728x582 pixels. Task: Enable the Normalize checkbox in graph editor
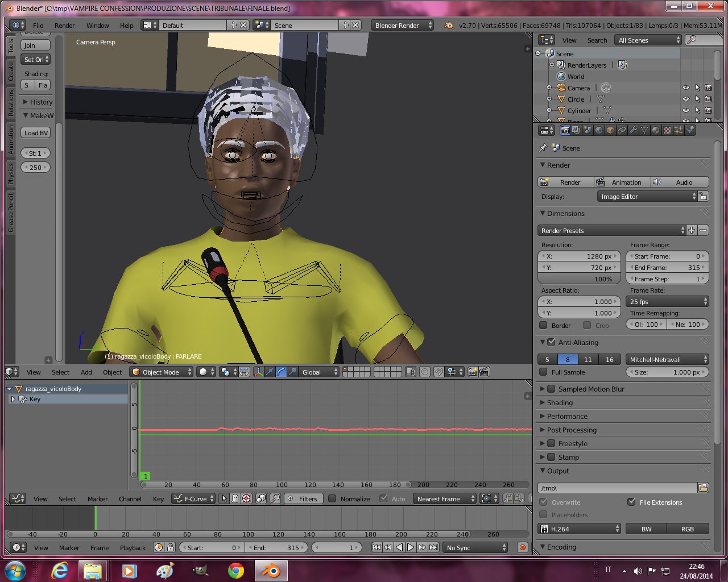pyautogui.click(x=333, y=498)
